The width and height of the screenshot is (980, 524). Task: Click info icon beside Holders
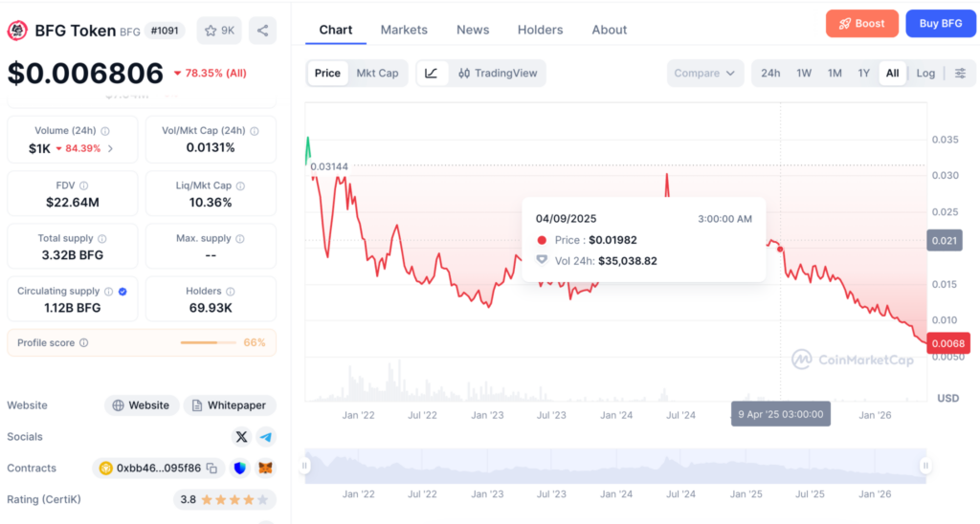[230, 292]
